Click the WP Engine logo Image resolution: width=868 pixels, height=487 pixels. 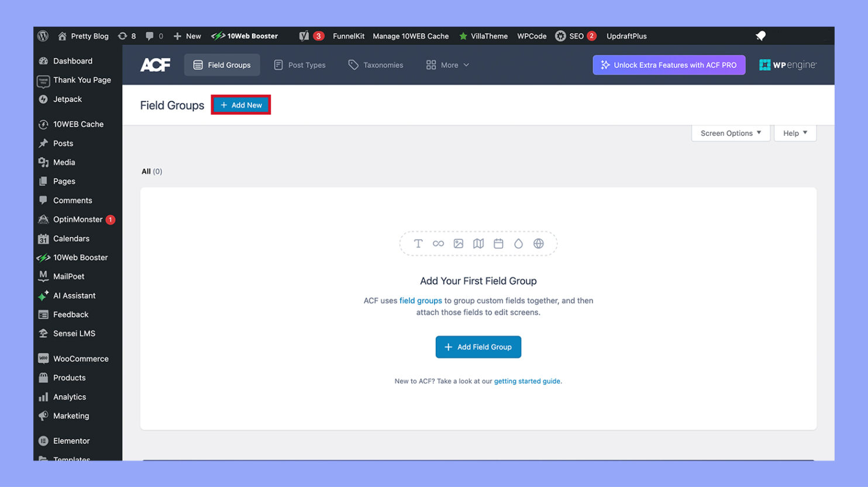pos(787,64)
